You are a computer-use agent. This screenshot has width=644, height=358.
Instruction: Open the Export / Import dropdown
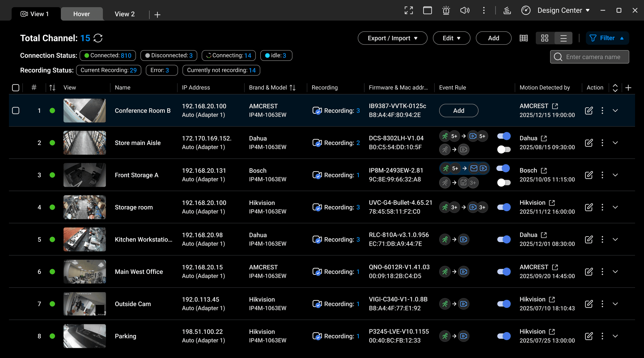392,38
